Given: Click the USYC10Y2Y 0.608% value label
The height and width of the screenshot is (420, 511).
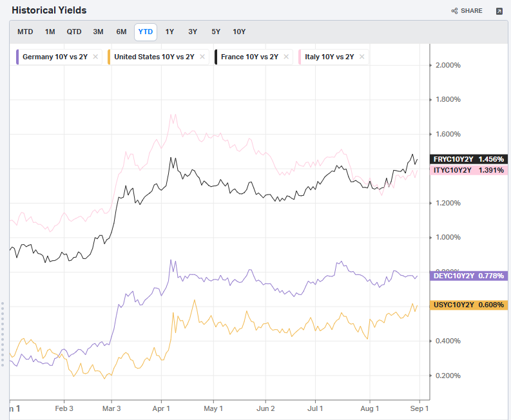Looking at the screenshot, I should tap(468, 305).
